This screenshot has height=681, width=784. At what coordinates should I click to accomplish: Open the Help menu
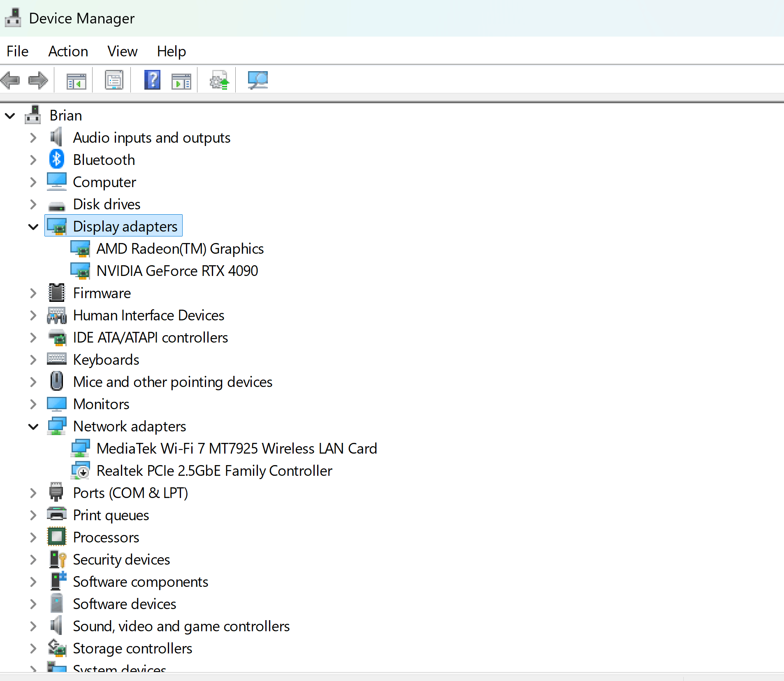[172, 51]
